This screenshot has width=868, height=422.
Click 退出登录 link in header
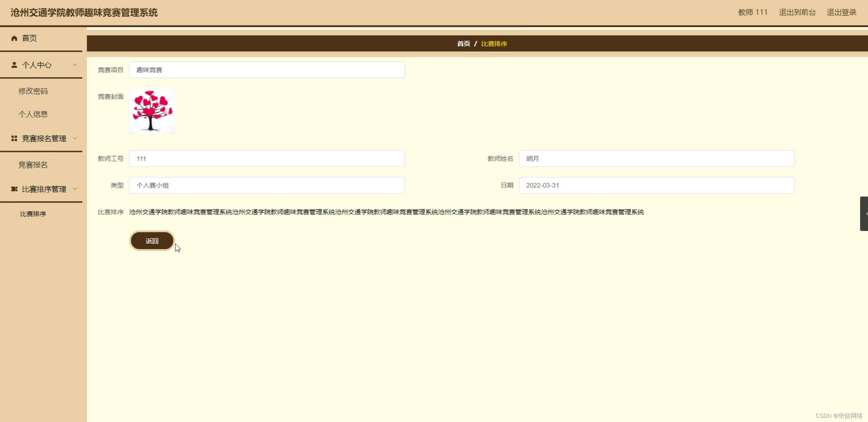tap(841, 12)
